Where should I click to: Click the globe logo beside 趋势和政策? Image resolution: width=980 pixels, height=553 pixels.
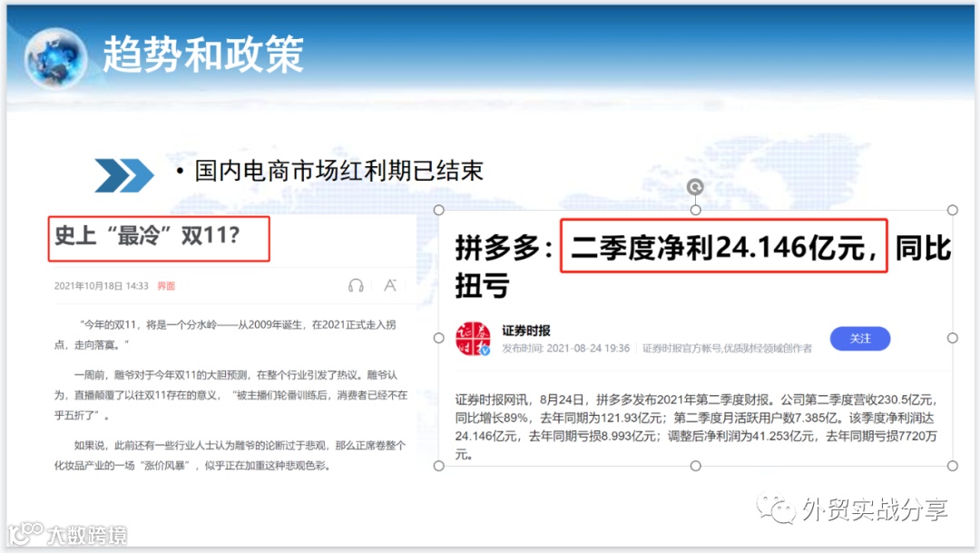tap(55, 58)
